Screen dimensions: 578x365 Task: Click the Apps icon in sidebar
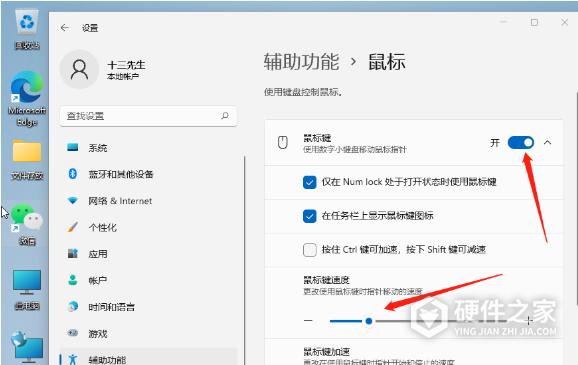(73, 254)
